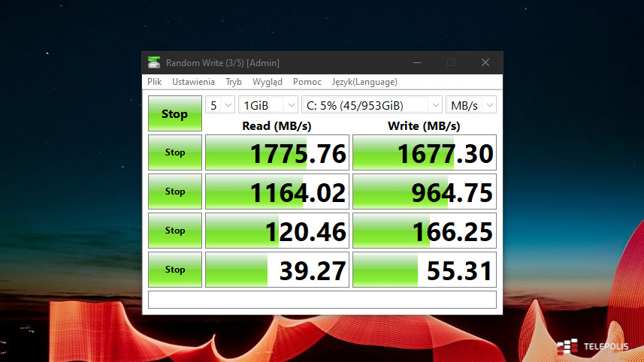The image size is (644, 362).
Task: Open the Pomoc menu
Action: (x=307, y=82)
